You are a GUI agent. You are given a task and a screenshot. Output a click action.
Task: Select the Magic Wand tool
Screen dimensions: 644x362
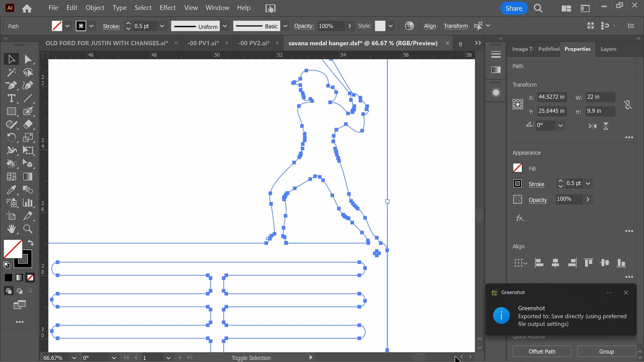11,72
